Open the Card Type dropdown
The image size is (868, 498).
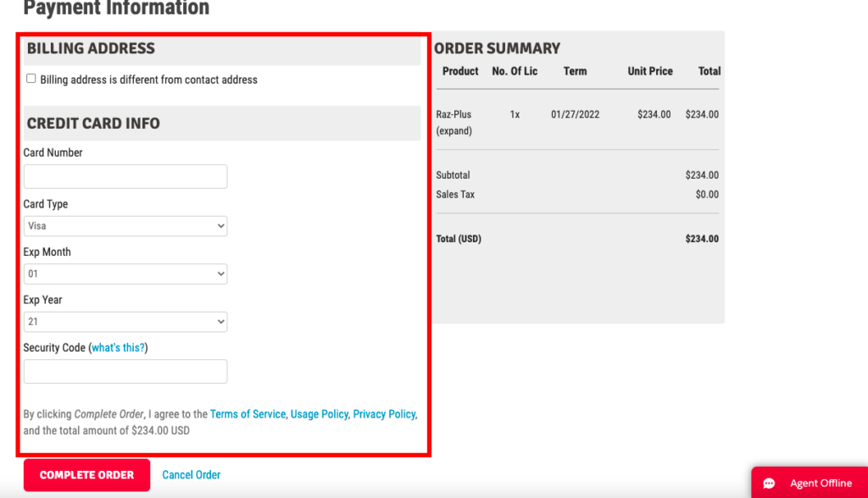click(x=125, y=226)
